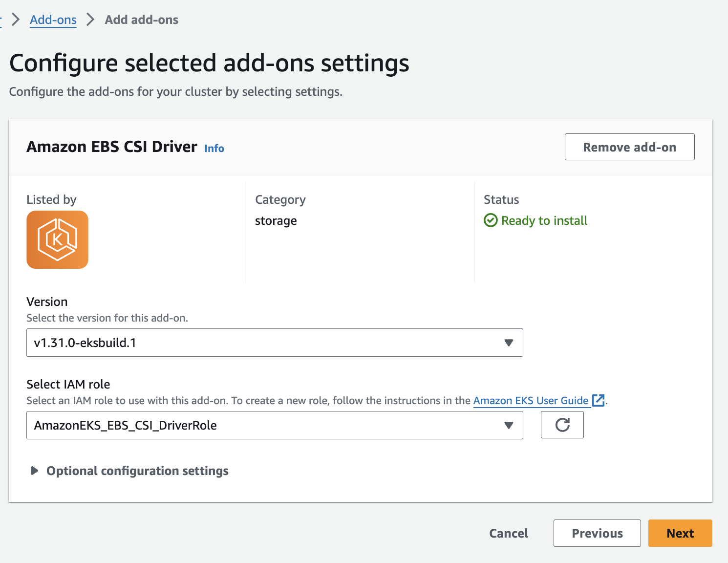The image size is (728, 563).
Task: Open Info link next to Amazon EBS CSI Driver
Action: click(214, 148)
